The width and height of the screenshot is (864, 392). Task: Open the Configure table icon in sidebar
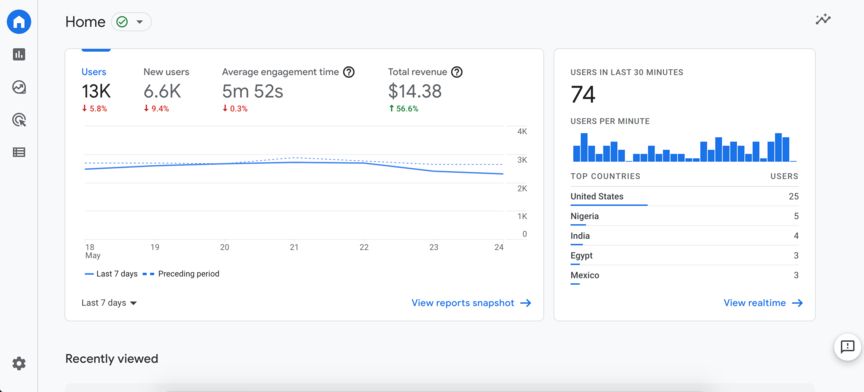pos(19,152)
